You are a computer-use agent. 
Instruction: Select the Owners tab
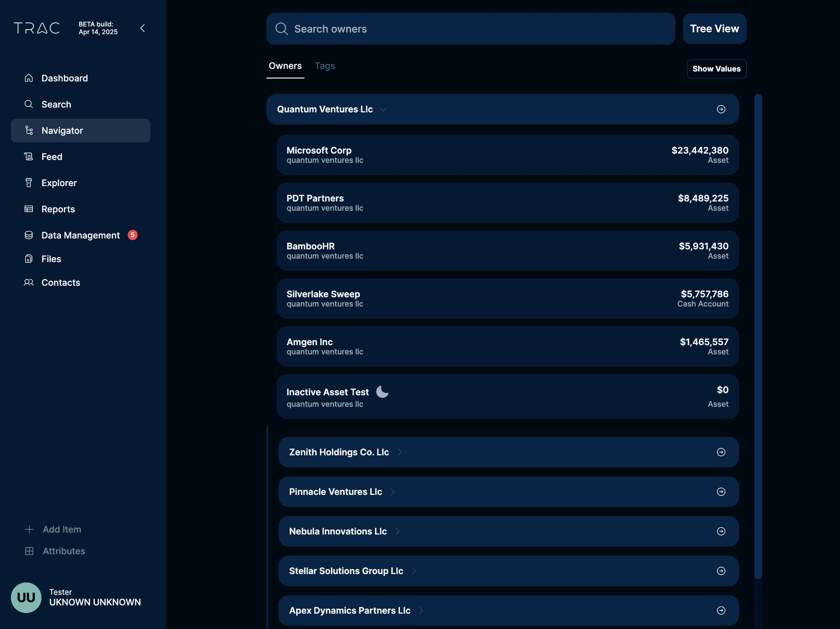coord(285,66)
